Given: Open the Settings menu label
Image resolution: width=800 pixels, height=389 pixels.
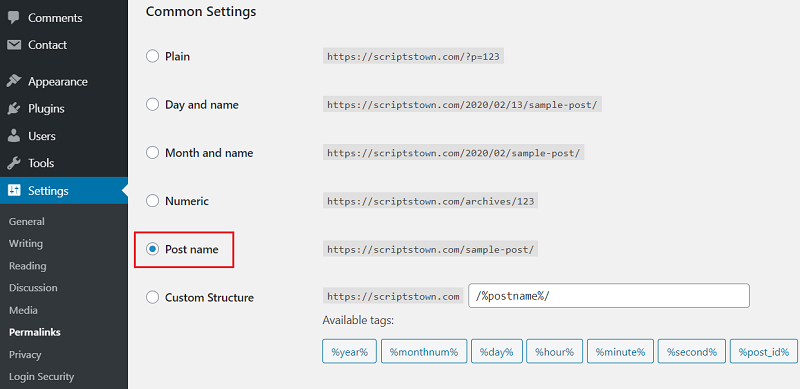Looking at the screenshot, I should coord(48,191).
